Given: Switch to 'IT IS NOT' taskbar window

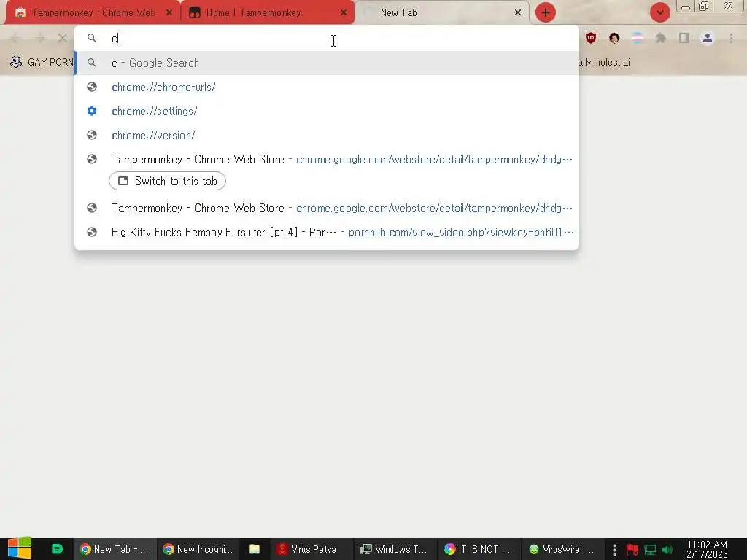Looking at the screenshot, I should pyautogui.click(x=479, y=549).
